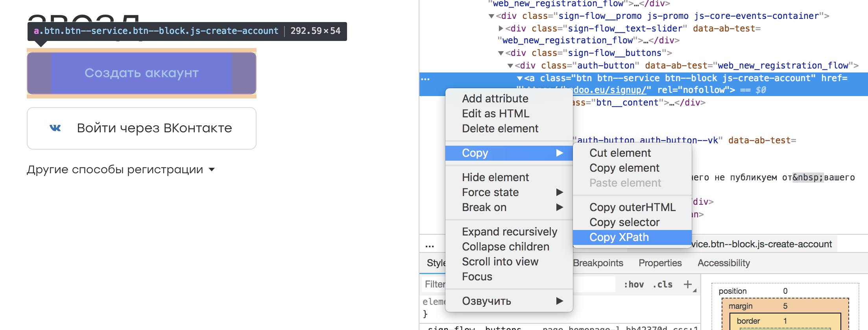
Task: Open the Force state submenu
Action: click(x=509, y=192)
